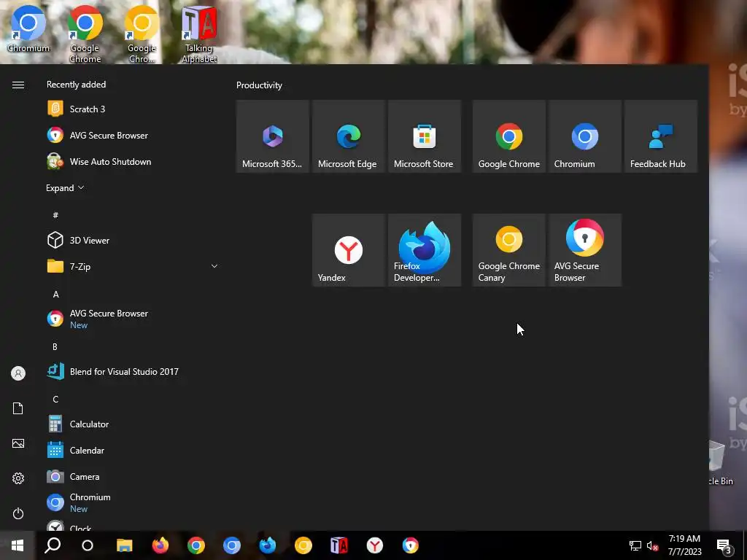Screen dimensions: 747x560
Task: Open Firefox Developer Edition tile
Action: coord(425,250)
